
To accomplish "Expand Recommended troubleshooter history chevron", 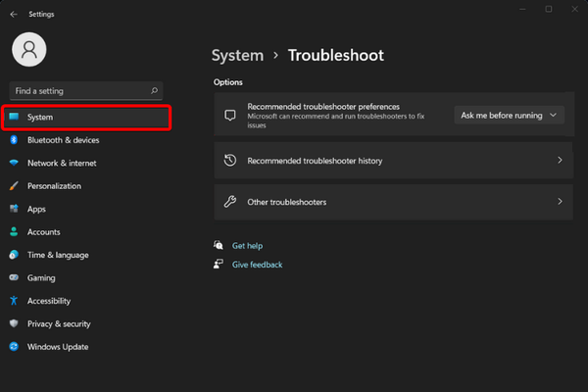I will 560,160.
